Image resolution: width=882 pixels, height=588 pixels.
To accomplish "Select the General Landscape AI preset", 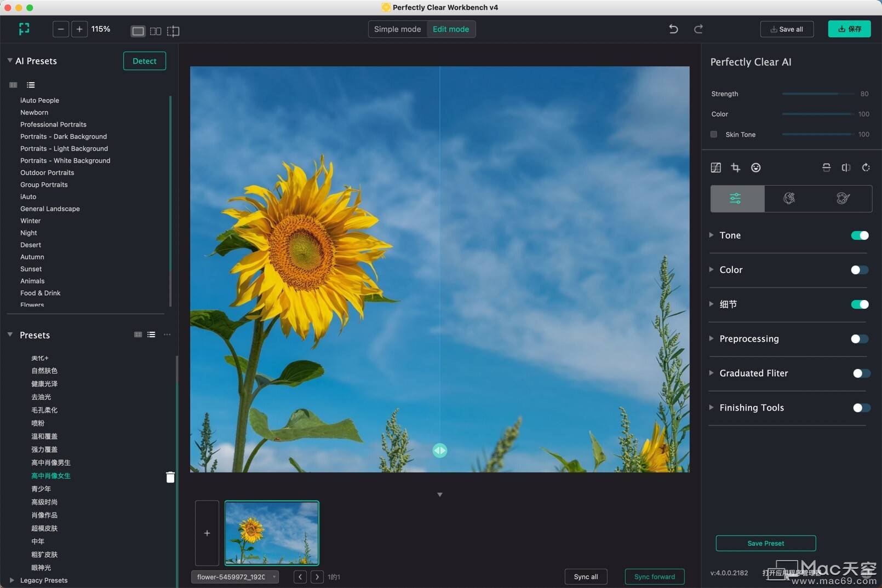I will click(50, 209).
